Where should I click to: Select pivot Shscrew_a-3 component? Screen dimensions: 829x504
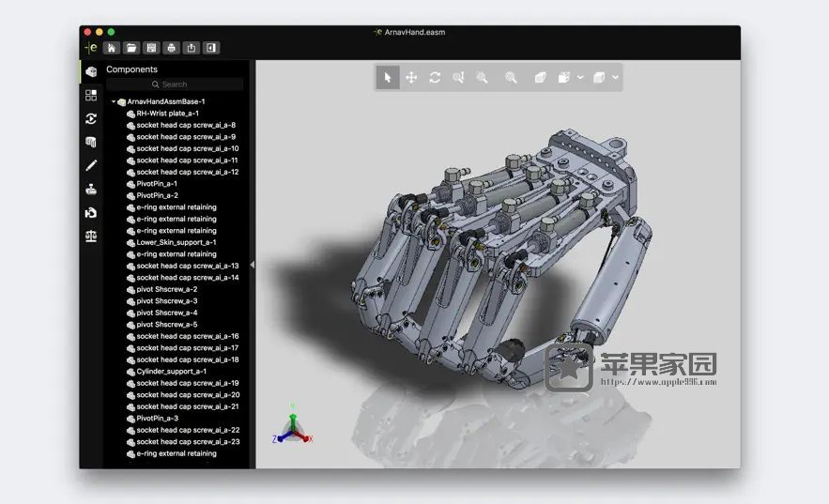click(167, 301)
